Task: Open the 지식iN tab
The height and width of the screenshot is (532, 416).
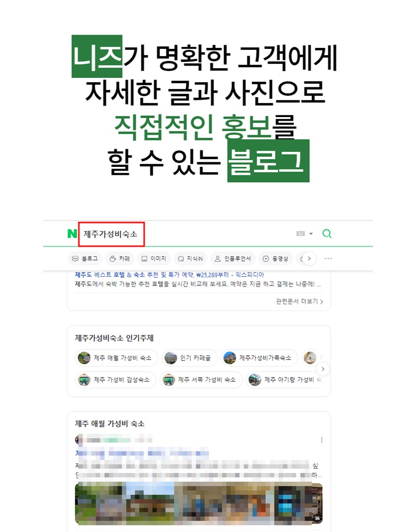Action: [190, 258]
